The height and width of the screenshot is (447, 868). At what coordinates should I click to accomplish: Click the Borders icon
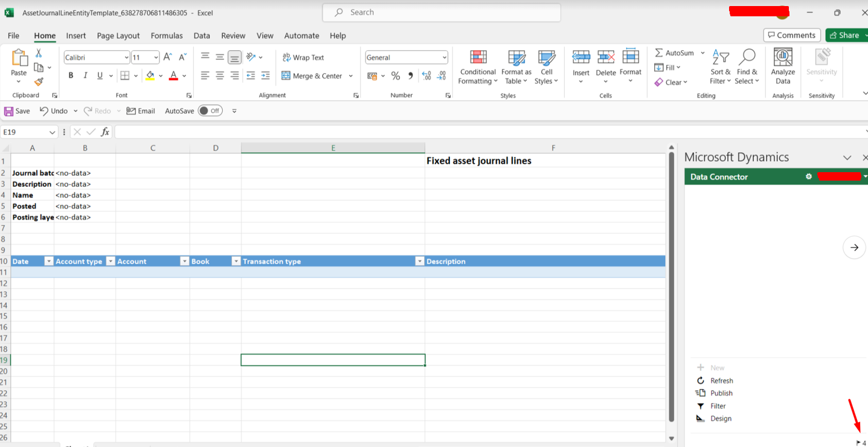pyautogui.click(x=125, y=76)
